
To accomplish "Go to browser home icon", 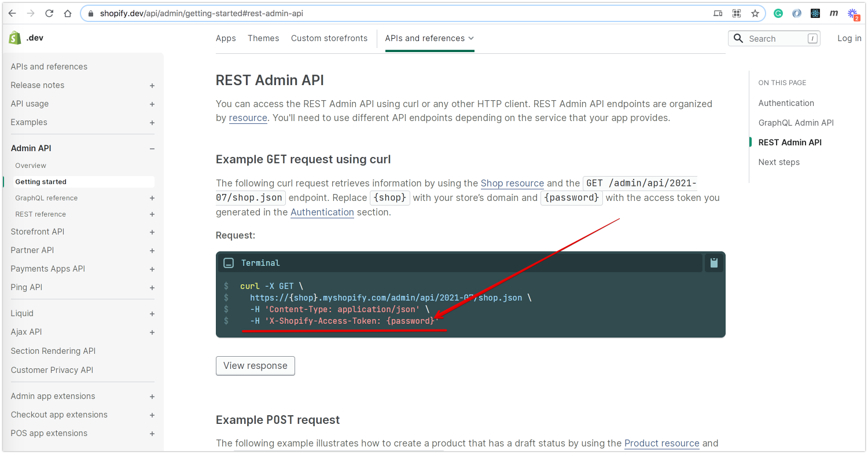I will tap(68, 13).
